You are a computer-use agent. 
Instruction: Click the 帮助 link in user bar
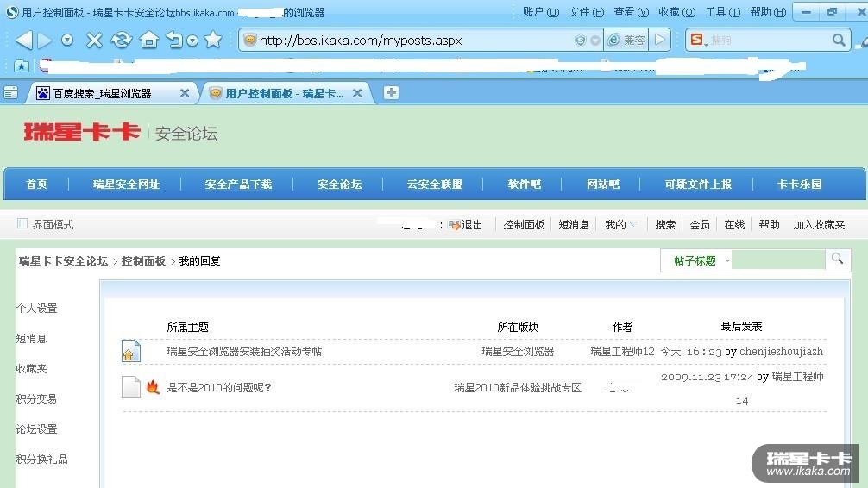point(769,225)
